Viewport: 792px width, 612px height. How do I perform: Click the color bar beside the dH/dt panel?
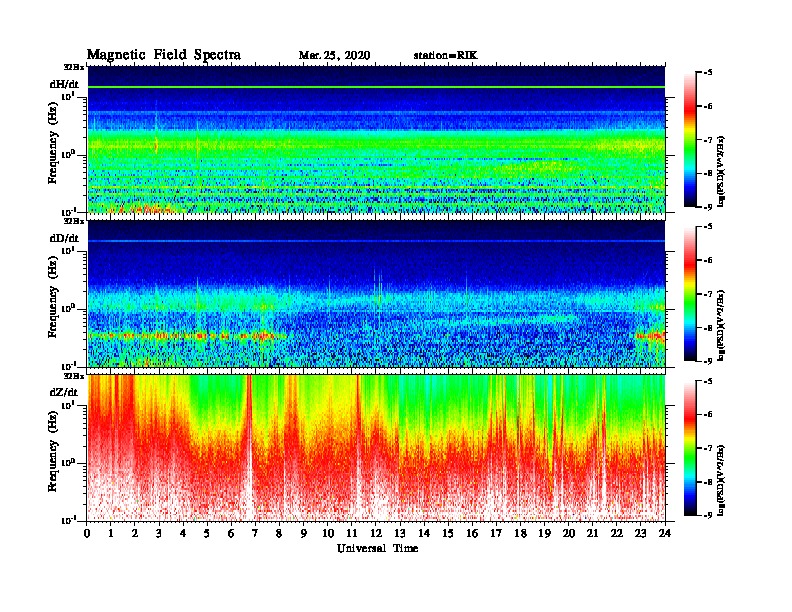(690, 139)
